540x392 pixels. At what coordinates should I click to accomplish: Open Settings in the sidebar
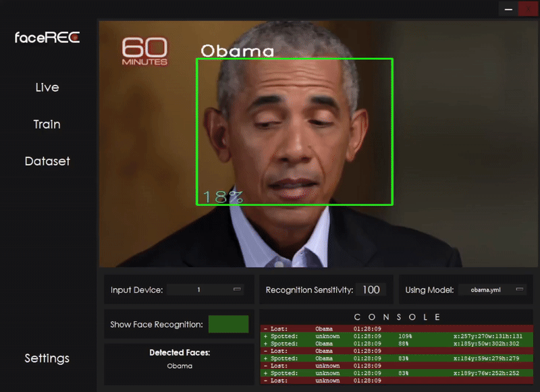click(47, 358)
